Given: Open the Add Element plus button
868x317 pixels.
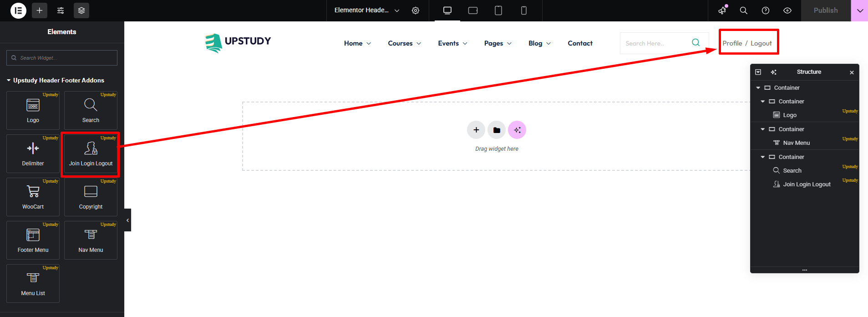Looking at the screenshot, I should click(x=40, y=10).
